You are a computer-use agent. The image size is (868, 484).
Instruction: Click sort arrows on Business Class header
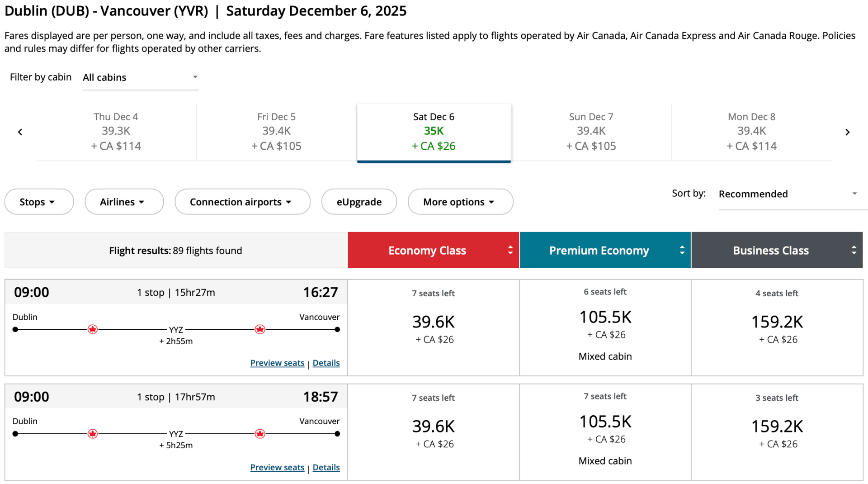point(854,250)
